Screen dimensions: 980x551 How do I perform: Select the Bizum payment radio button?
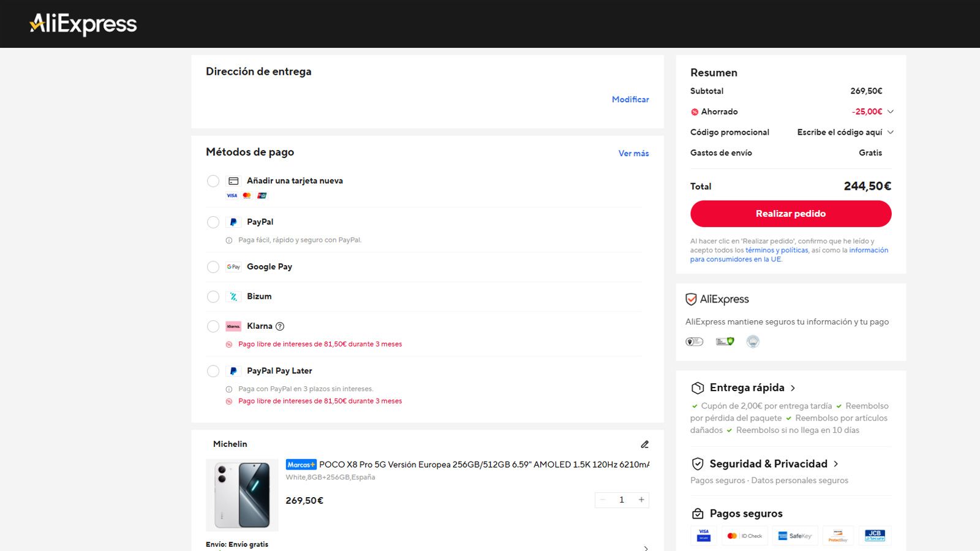(x=213, y=297)
